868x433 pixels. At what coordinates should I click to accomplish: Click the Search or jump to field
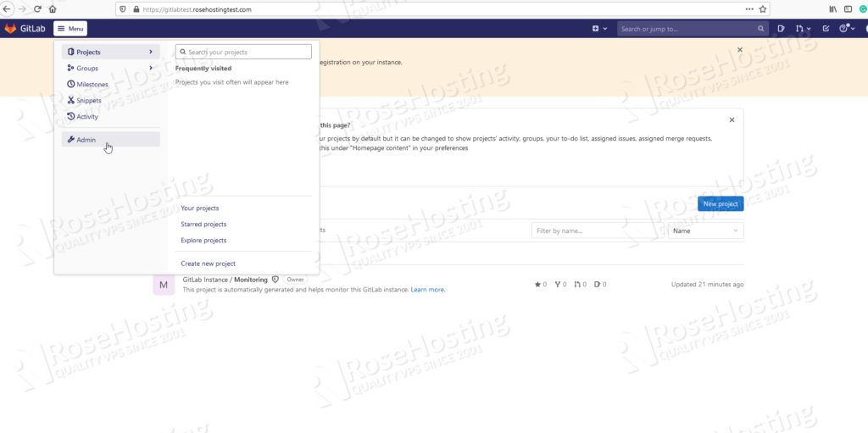[693, 29]
